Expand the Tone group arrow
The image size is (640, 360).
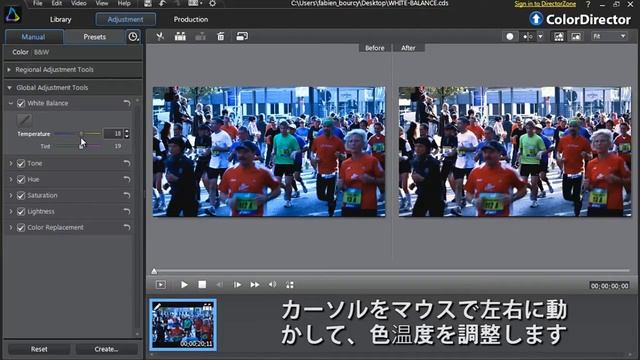pyautogui.click(x=11, y=163)
